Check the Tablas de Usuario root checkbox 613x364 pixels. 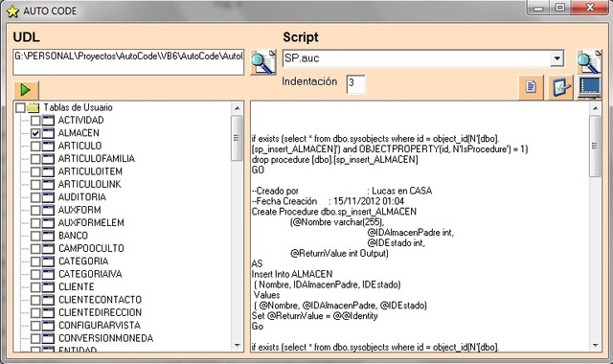coord(20,107)
